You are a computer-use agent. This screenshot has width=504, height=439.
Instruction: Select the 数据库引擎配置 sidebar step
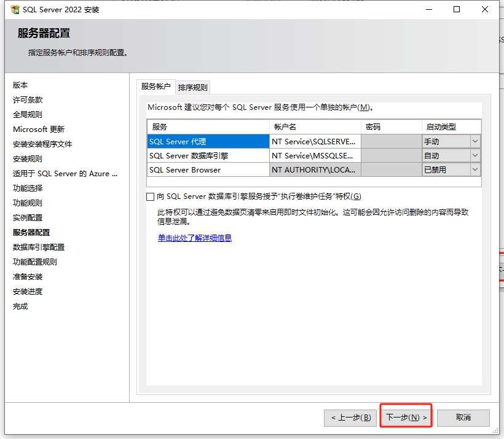click(x=39, y=247)
